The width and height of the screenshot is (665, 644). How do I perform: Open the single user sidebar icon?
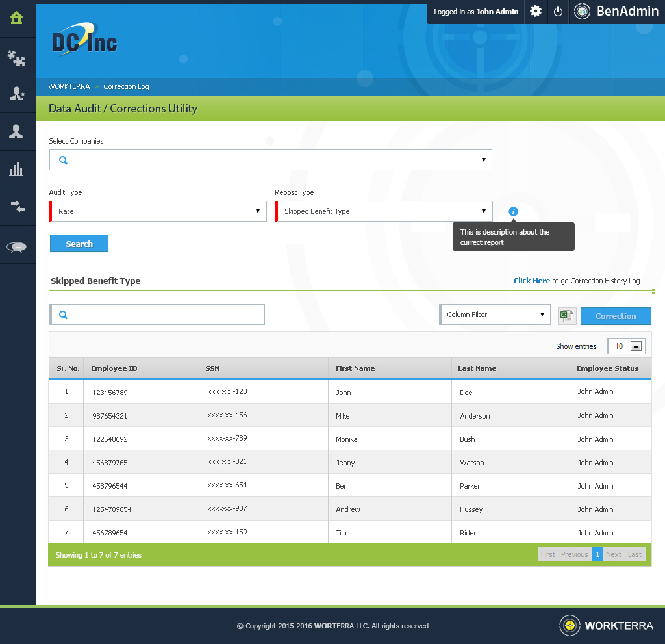[16, 131]
